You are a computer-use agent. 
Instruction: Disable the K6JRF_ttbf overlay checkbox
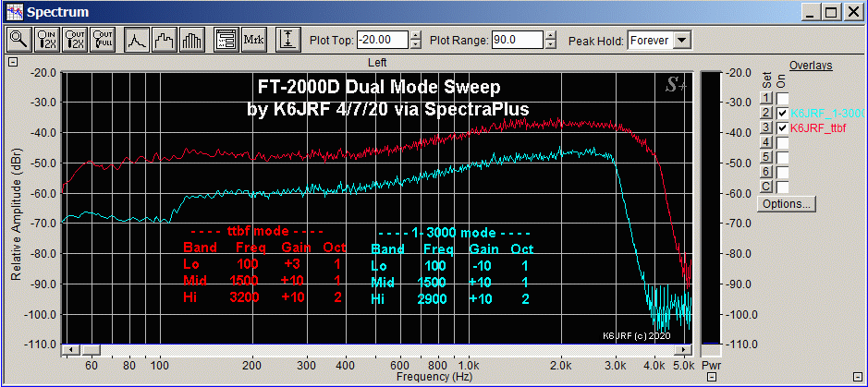click(x=782, y=128)
